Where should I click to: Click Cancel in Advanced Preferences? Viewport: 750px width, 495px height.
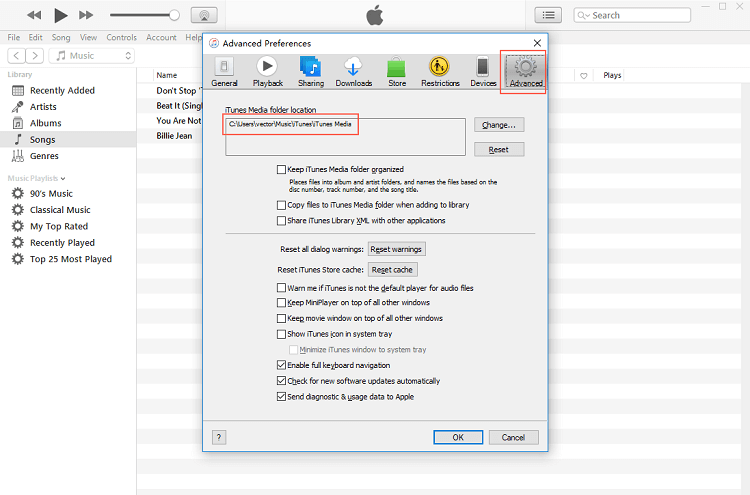coord(513,437)
